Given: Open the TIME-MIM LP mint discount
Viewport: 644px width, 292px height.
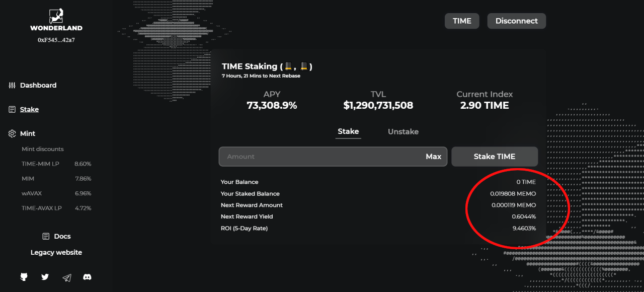Looking at the screenshot, I should (x=56, y=164).
